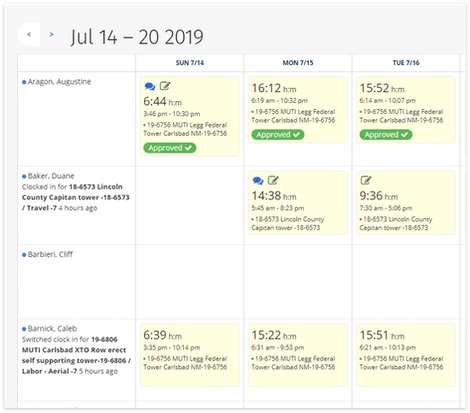Open Barnick's Monday 15:22 time entry
This screenshot has width=470, height=413.
pyautogui.click(x=298, y=355)
